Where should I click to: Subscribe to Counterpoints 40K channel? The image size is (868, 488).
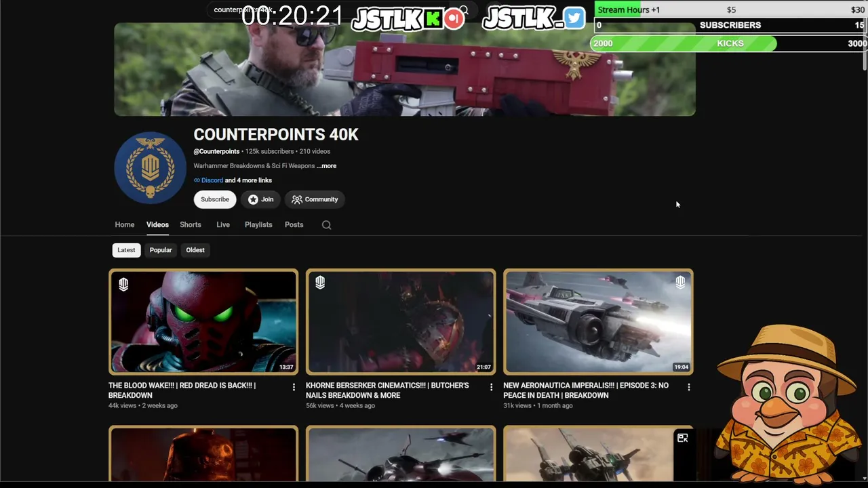click(x=215, y=199)
